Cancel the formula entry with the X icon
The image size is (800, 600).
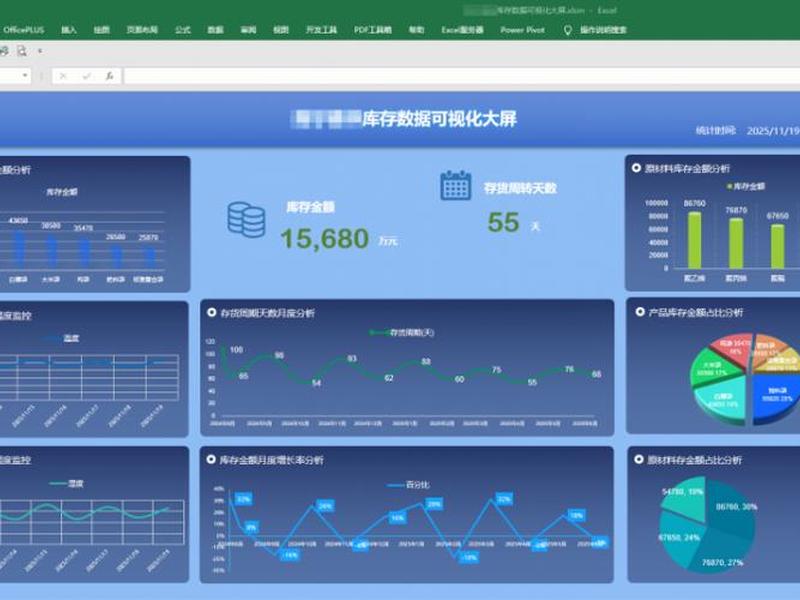coord(63,76)
